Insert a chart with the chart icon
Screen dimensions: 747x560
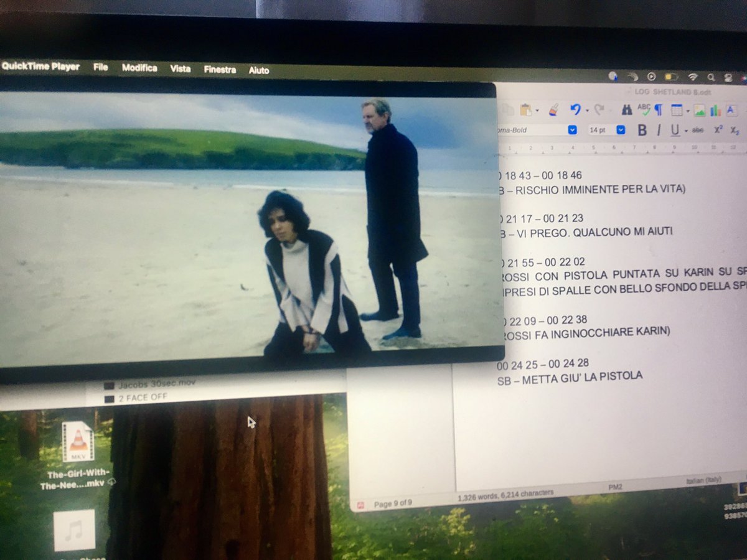(x=715, y=111)
